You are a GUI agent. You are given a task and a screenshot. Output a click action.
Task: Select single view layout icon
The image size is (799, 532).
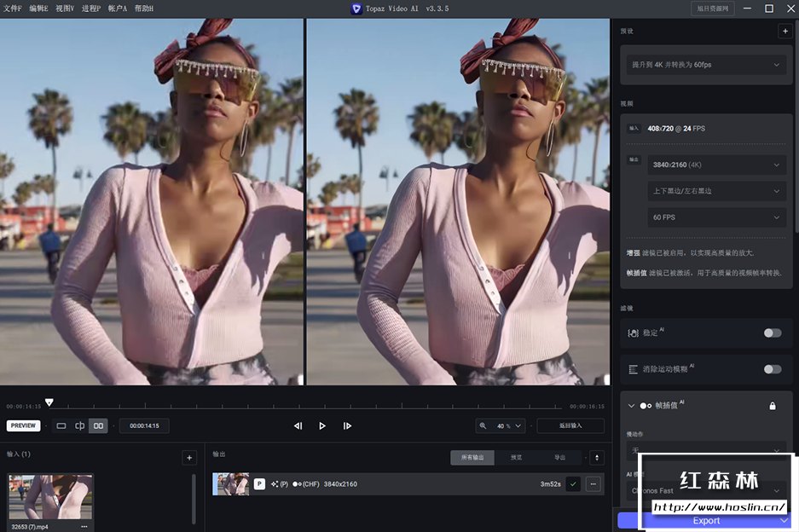click(61, 425)
